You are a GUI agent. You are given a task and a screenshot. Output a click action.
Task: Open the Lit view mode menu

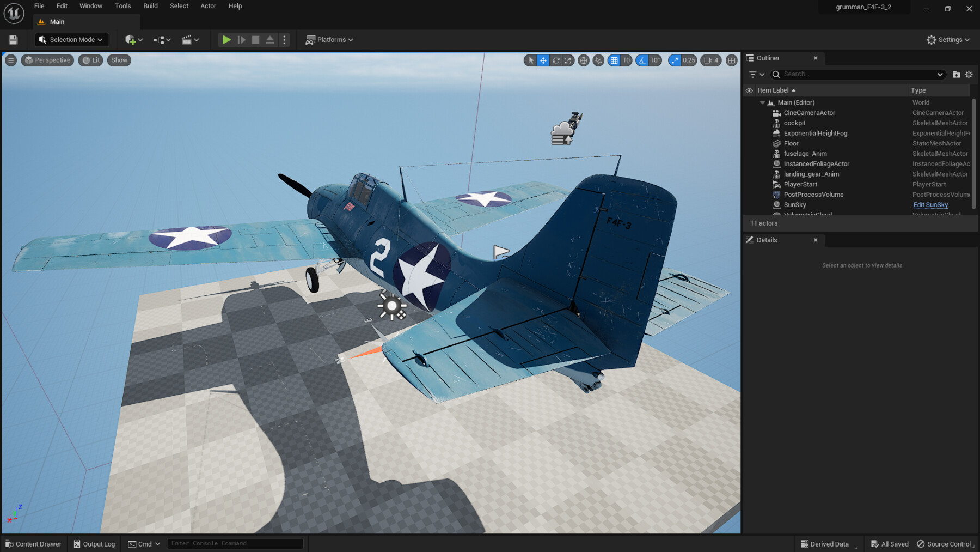(91, 60)
